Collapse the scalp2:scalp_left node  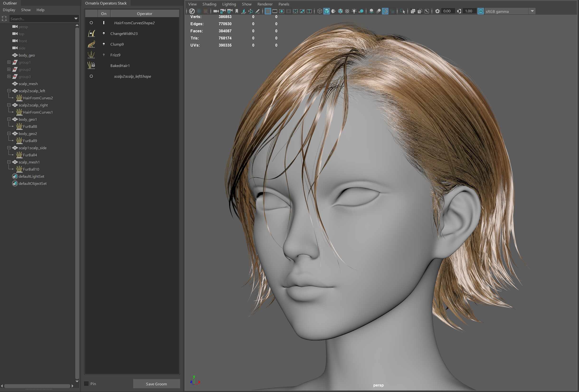pos(9,91)
